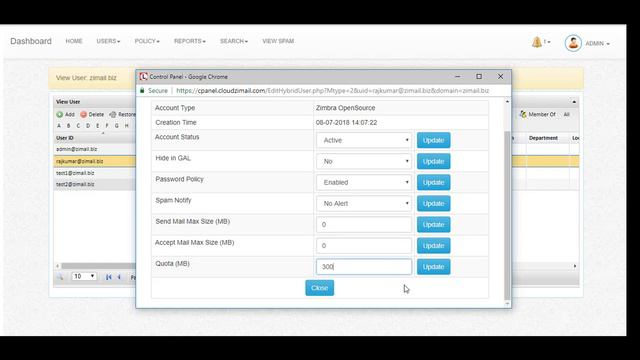Open the REPORTS menu

[x=190, y=41]
